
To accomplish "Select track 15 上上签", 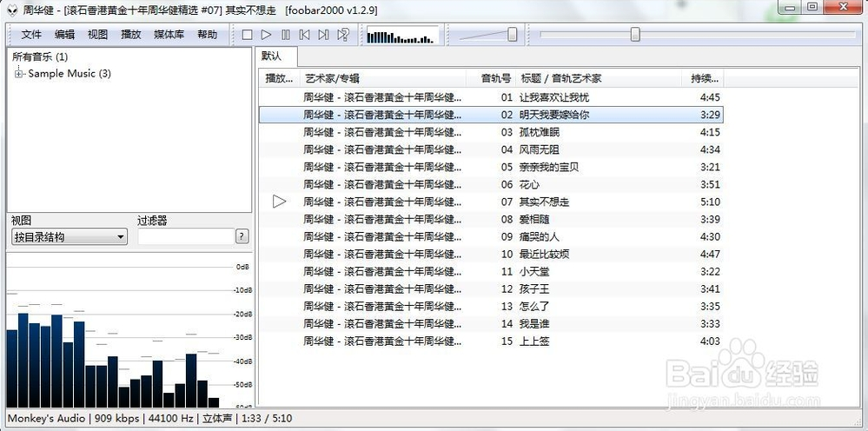I will click(x=492, y=341).
